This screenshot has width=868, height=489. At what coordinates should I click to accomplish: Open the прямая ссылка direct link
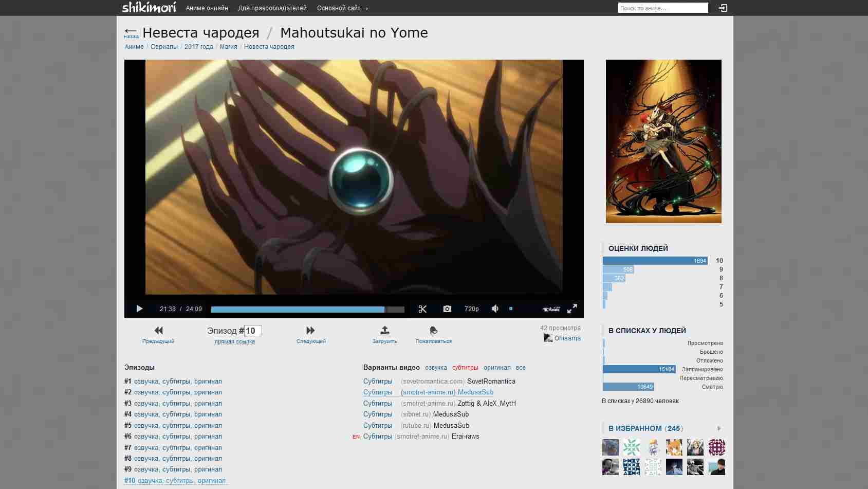pos(235,341)
